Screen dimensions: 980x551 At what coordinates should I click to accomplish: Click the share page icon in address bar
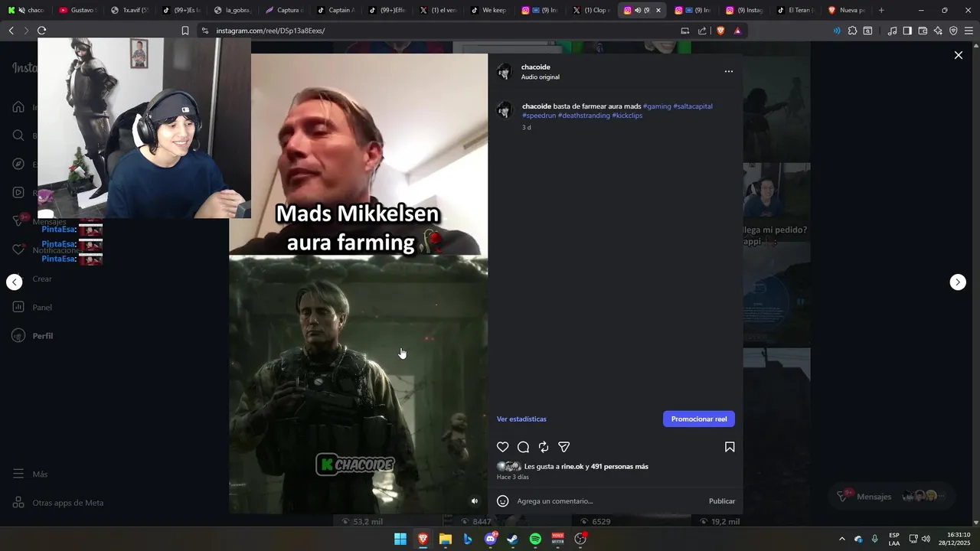(x=703, y=31)
